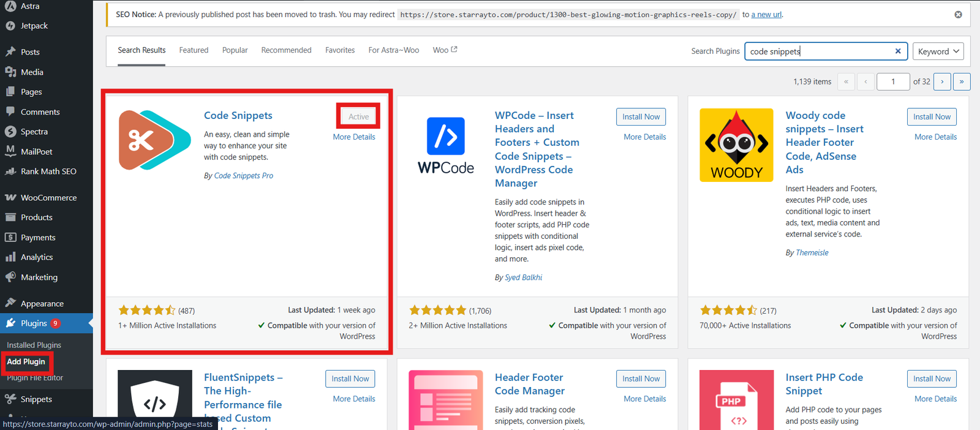
Task: Open More Details for WPCode
Action: pyautogui.click(x=645, y=137)
